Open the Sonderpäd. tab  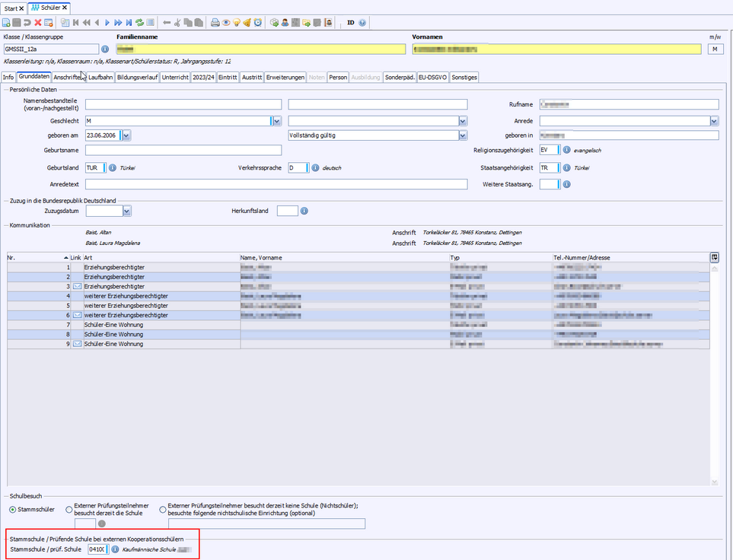400,77
